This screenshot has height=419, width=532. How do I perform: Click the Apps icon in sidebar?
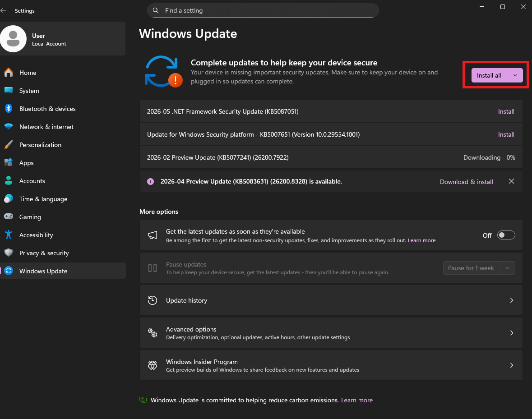9,162
